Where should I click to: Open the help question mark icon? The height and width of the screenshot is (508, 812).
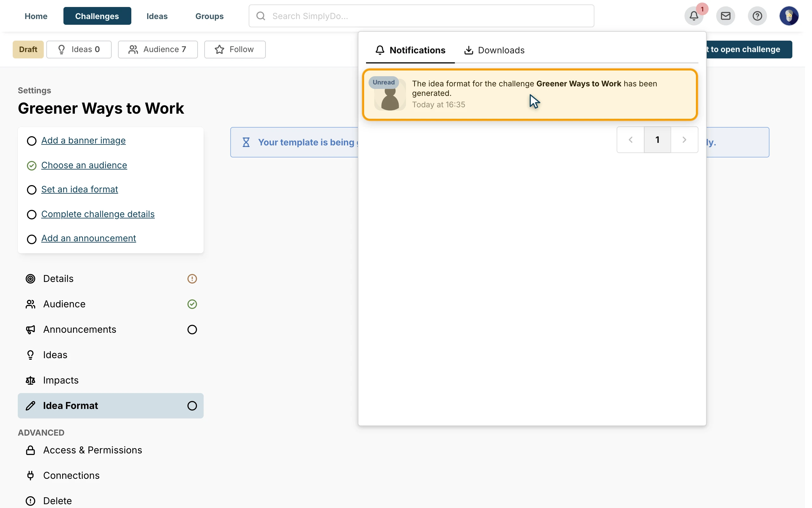click(757, 16)
